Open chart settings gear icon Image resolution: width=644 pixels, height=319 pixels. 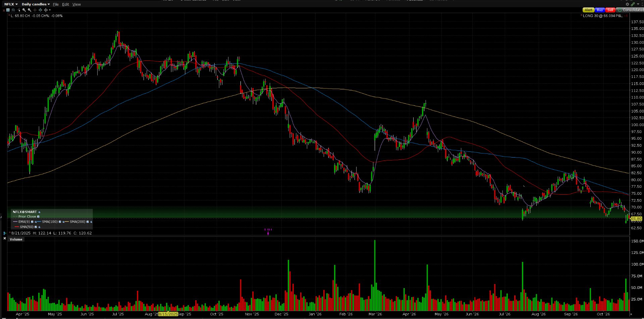(627, 4)
